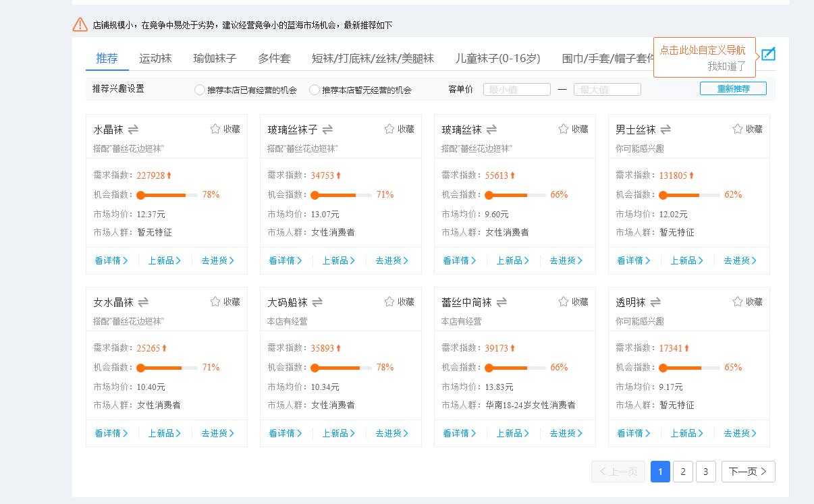Switch to the 运动袜 tab
Image resolution: width=814 pixels, height=504 pixels.
pos(155,58)
